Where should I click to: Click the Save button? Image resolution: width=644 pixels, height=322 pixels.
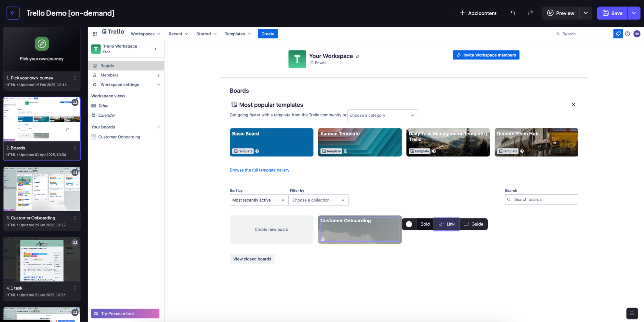pyautogui.click(x=612, y=13)
